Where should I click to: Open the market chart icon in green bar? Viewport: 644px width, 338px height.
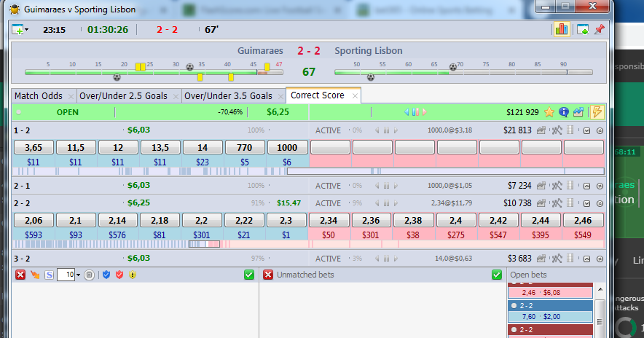(578, 112)
